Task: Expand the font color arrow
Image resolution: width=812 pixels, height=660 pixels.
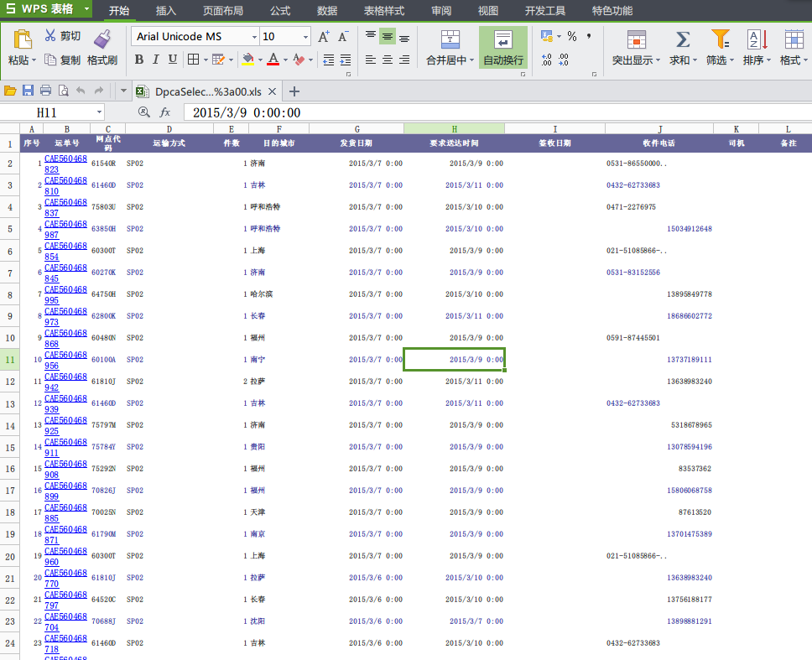Action: pyautogui.click(x=285, y=60)
